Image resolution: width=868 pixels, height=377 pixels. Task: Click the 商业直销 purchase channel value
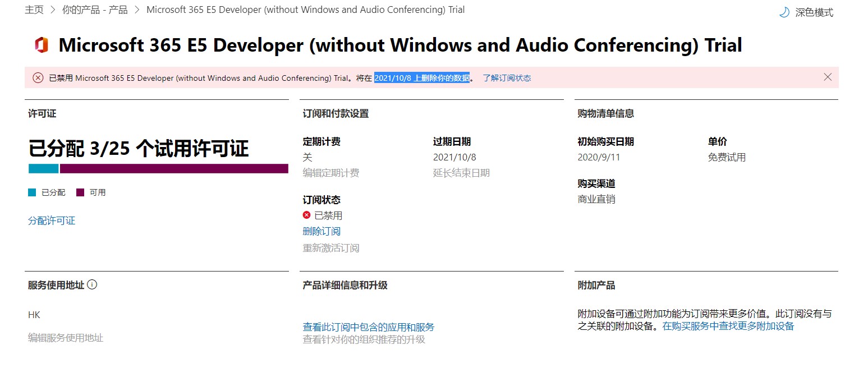tap(596, 199)
